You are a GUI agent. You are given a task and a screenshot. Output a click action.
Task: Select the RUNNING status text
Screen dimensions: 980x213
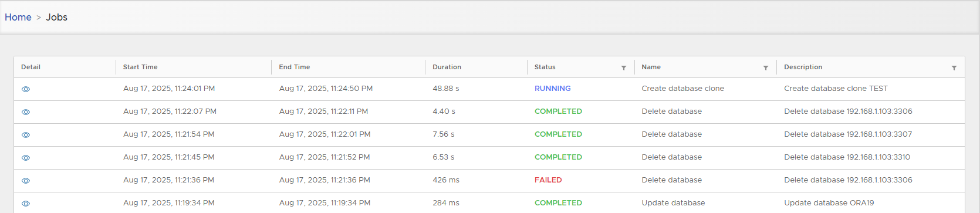click(553, 89)
